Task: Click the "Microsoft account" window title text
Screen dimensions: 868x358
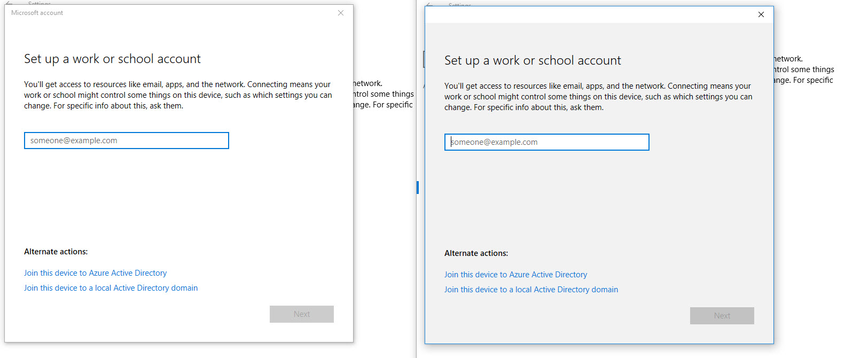Action: pyautogui.click(x=37, y=13)
